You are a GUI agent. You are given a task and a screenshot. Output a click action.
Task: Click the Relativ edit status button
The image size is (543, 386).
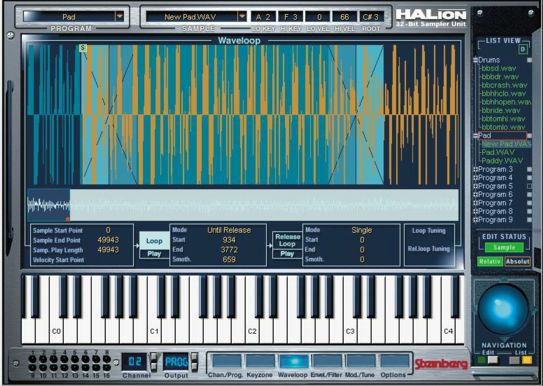pyautogui.click(x=490, y=261)
